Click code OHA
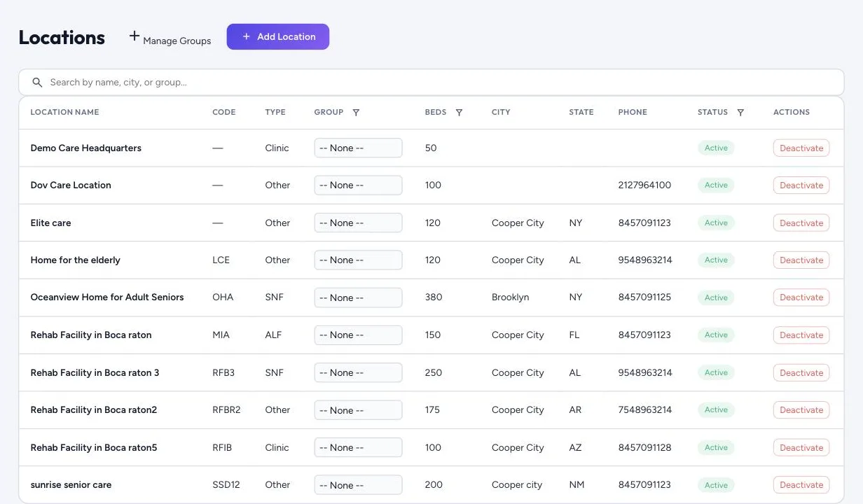The image size is (863, 504). tap(223, 297)
